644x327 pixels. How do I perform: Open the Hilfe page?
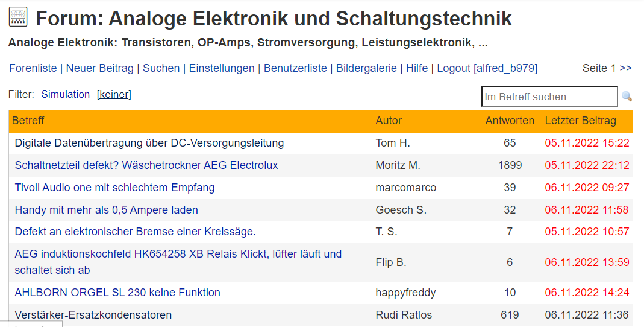(417, 68)
